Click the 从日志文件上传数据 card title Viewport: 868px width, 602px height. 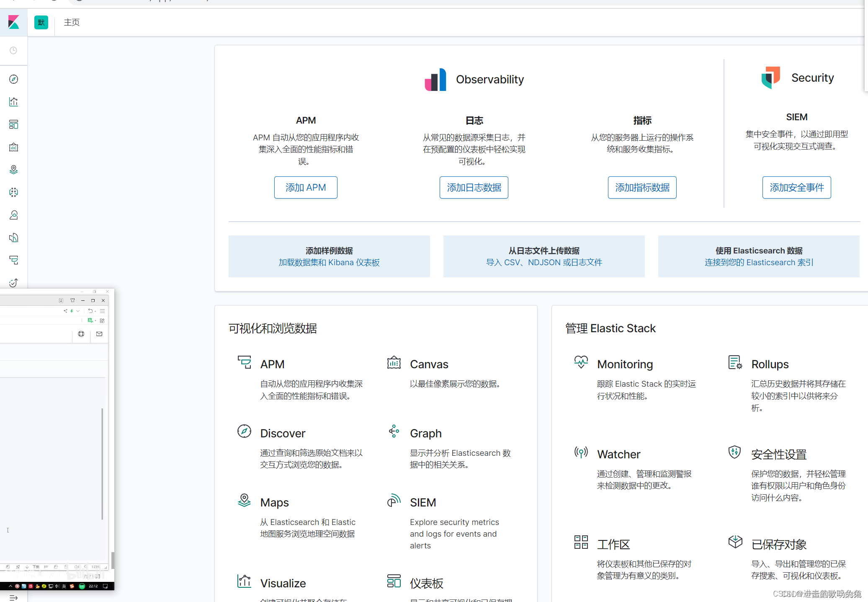[544, 251]
